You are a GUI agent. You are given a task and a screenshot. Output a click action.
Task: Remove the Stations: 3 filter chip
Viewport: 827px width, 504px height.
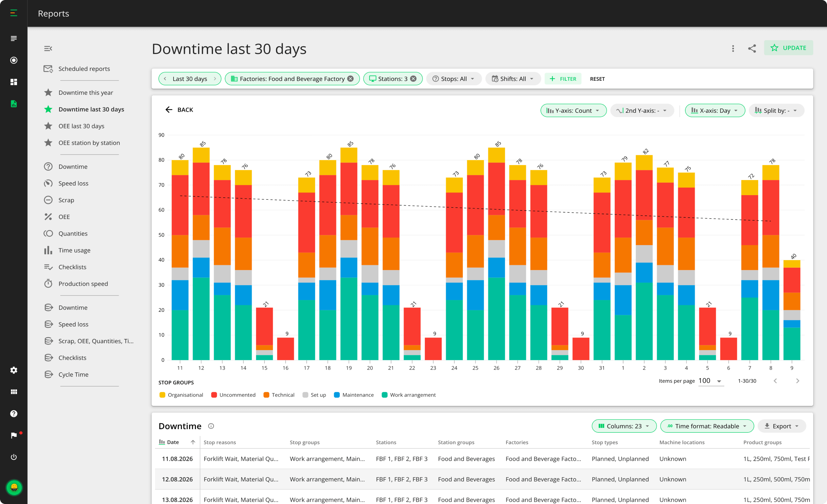pyautogui.click(x=413, y=79)
